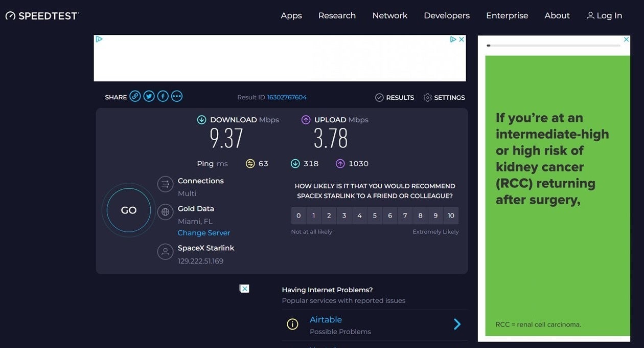Close the right-hand kidney cancer ad
This screenshot has height=348, width=644.
coord(626,39)
